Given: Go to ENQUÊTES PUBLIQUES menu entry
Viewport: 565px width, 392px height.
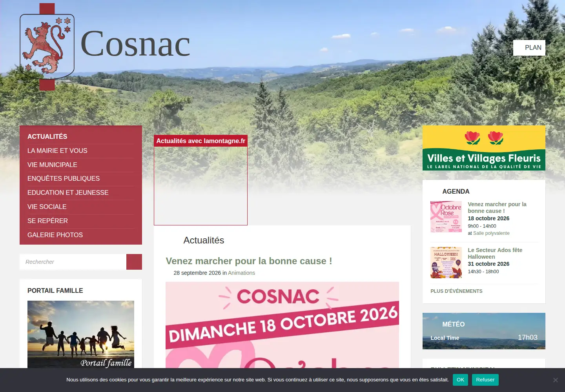Looking at the screenshot, I should [x=64, y=178].
